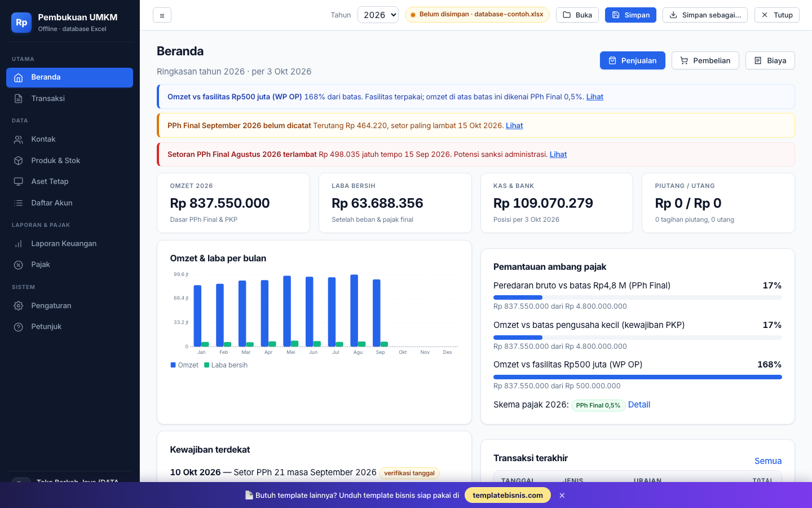
Task: Click the templatebisnis.com banner button
Action: pos(507,495)
